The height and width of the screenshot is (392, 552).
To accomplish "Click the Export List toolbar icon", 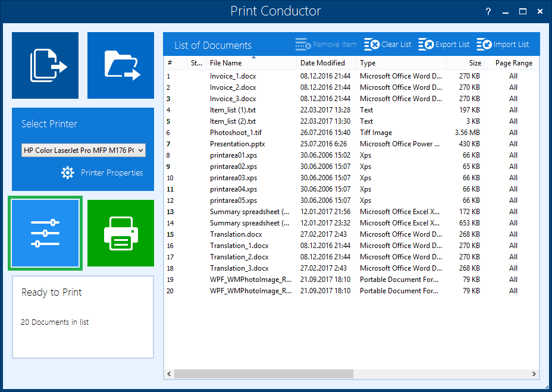I will [x=427, y=43].
